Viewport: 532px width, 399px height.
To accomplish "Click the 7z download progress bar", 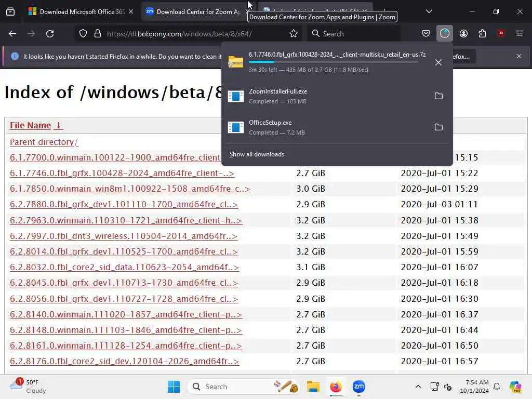I will 334,62.
